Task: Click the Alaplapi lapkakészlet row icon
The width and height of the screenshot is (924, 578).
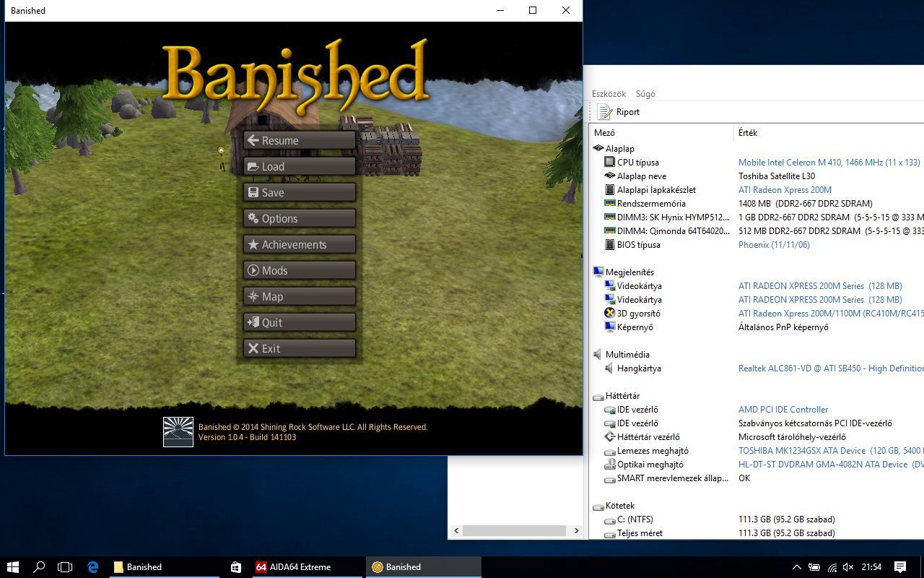Action: coord(610,190)
